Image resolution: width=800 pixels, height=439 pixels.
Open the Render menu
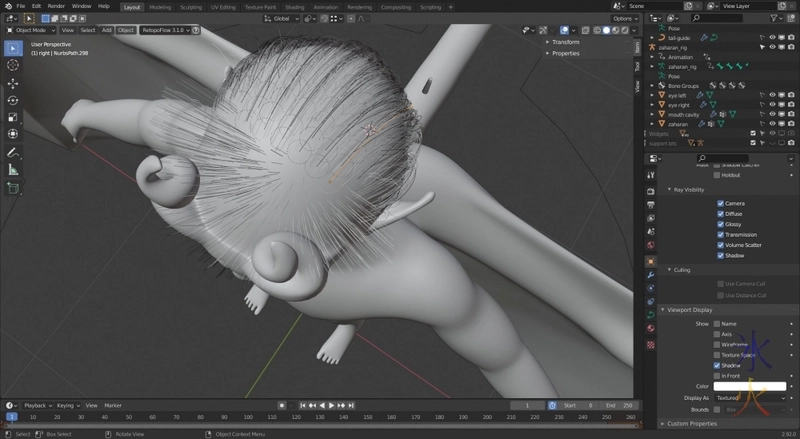point(56,6)
